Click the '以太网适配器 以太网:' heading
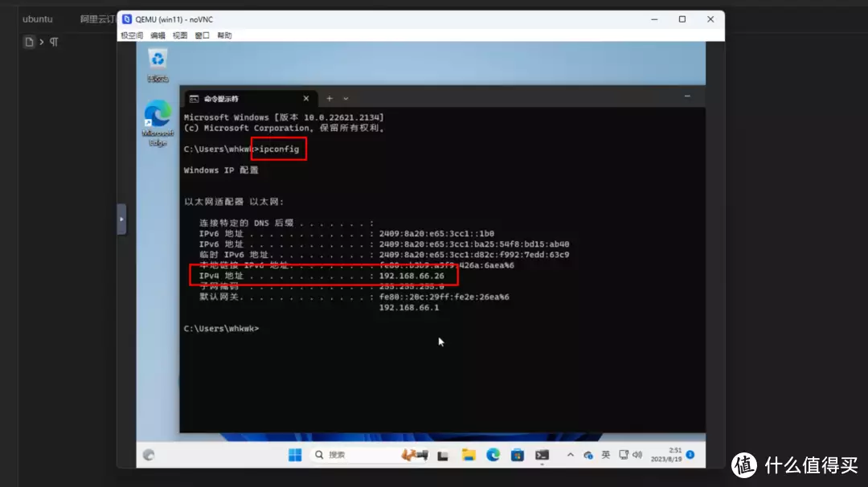The image size is (868, 487). pyautogui.click(x=234, y=202)
